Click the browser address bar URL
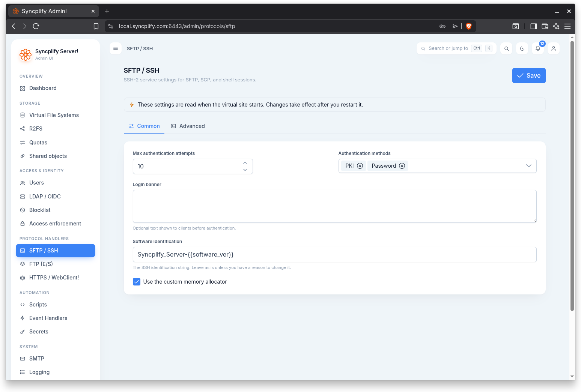Screen dimensions: 581x392 177,26
